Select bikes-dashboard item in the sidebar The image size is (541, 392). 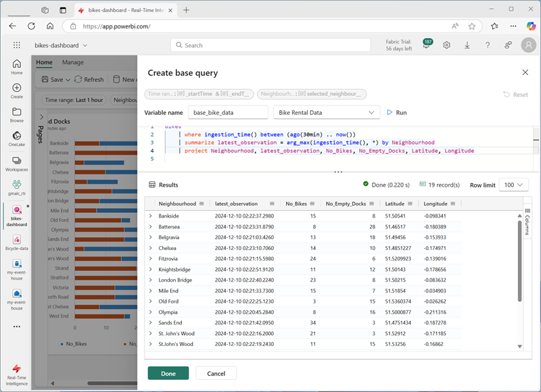click(16, 216)
